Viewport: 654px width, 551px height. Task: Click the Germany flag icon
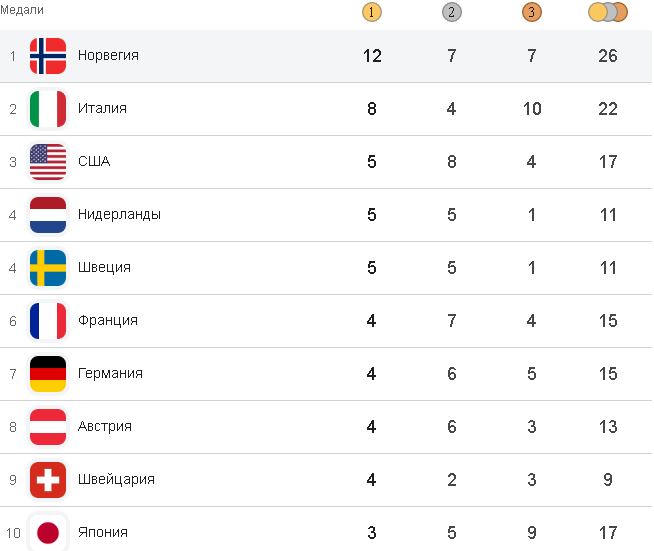[x=48, y=374]
